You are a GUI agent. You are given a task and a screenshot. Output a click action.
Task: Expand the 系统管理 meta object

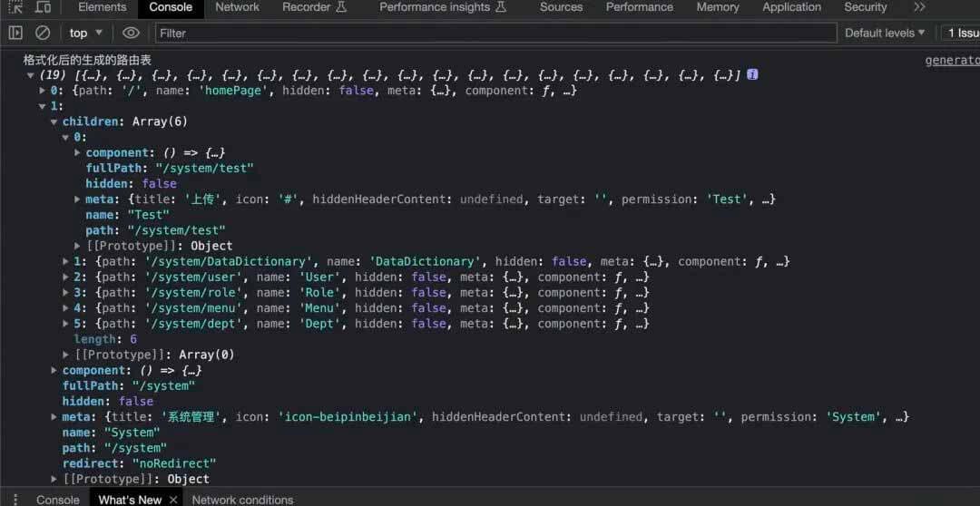pos(54,417)
